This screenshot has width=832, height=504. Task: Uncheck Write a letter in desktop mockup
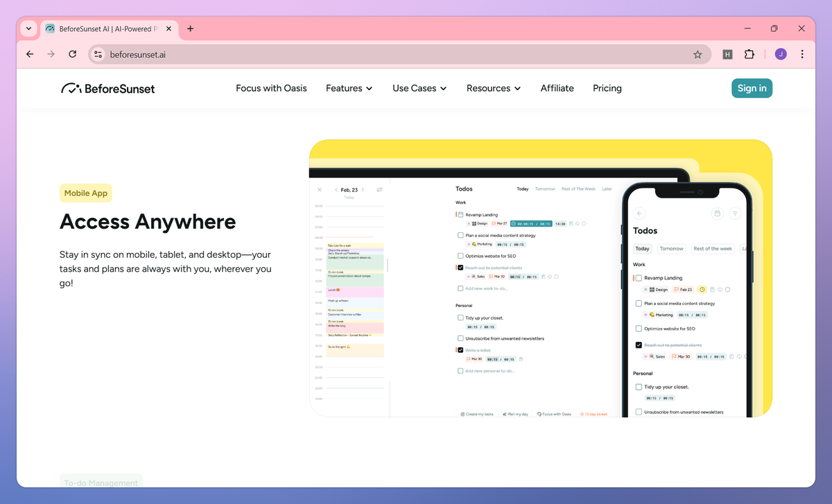tap(460, 350)
